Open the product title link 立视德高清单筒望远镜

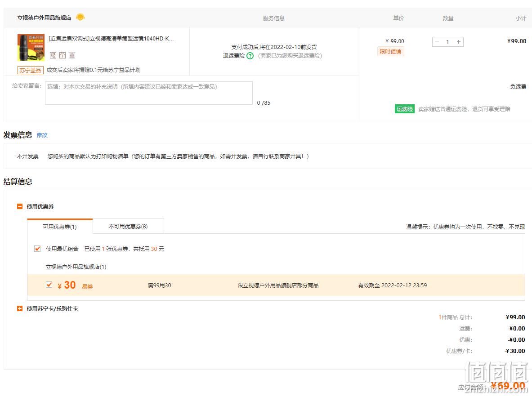(111, 39)
